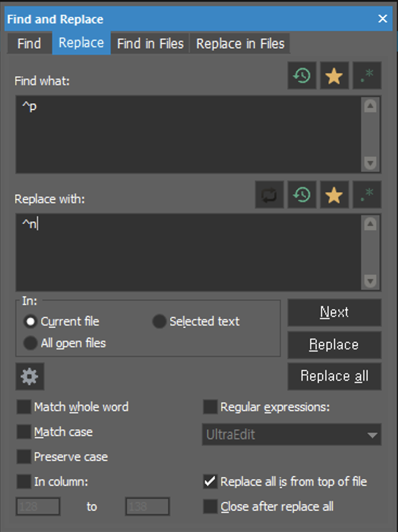Uncheck Replace all is from top of file
Screen dimensions: 398x532
(210, 482)
